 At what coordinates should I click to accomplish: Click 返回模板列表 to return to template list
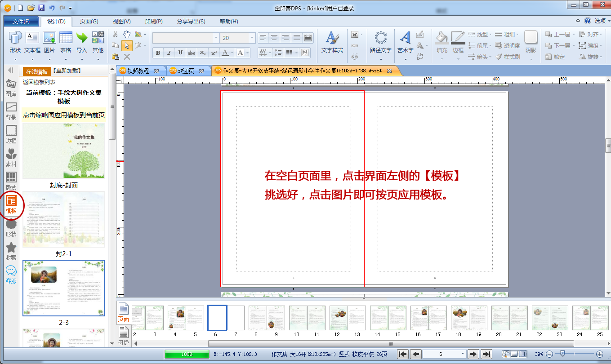(x=40, y=82)
